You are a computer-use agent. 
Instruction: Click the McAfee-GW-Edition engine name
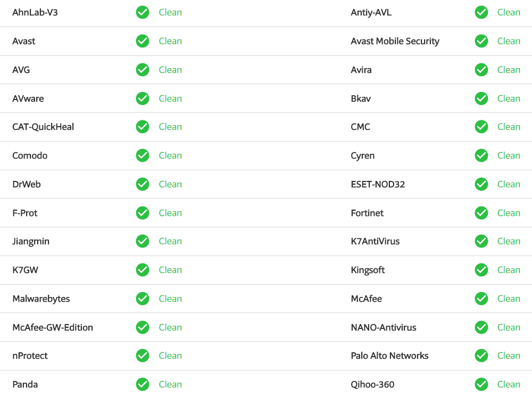(x=53, y=327)
